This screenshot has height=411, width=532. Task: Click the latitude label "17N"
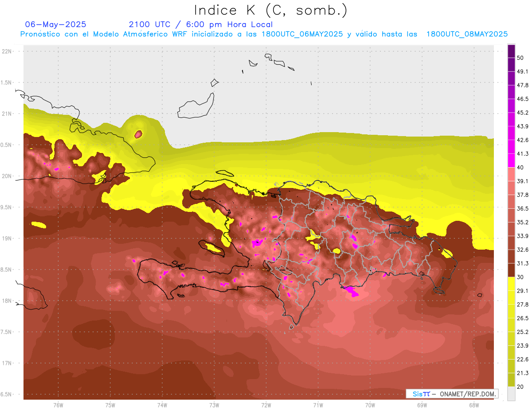coord(7,363)
